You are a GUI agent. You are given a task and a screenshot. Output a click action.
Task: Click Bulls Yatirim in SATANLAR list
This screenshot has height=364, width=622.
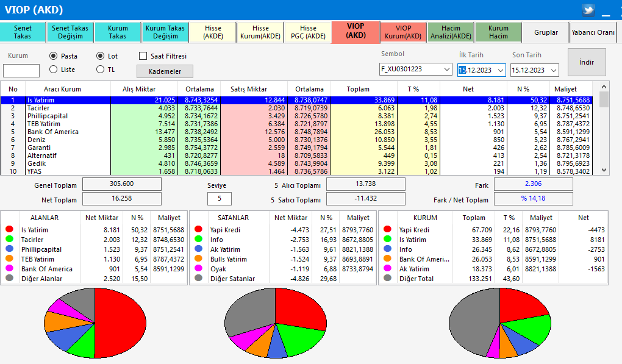tap(229, 259)
